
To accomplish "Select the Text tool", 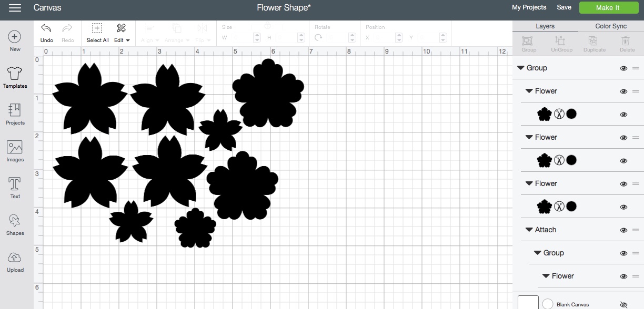I will coord(15,184).
